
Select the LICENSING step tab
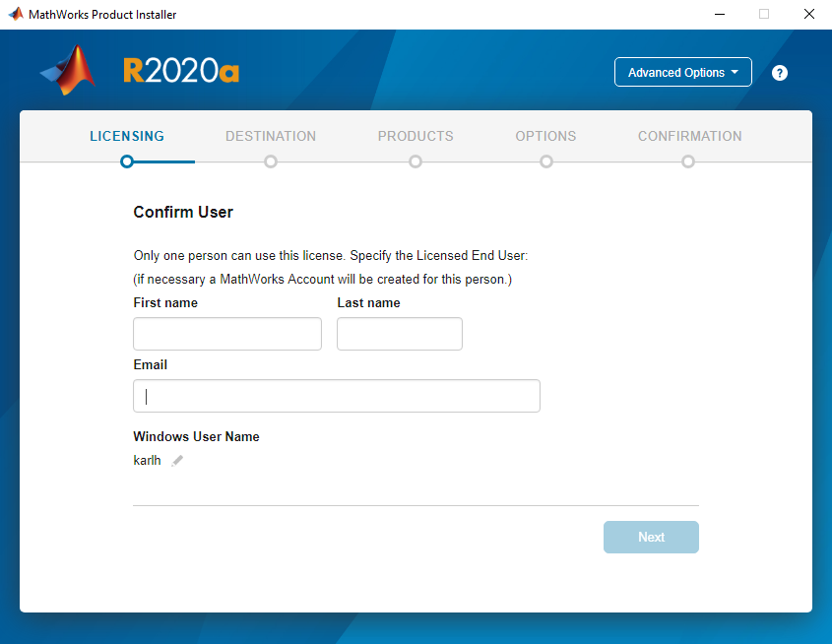(x=127, y=136)
